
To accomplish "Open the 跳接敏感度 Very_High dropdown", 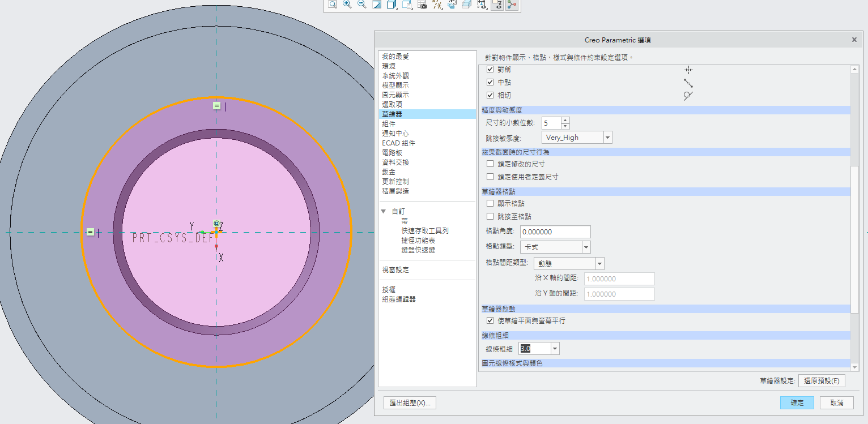I will (x=607, y=138).
